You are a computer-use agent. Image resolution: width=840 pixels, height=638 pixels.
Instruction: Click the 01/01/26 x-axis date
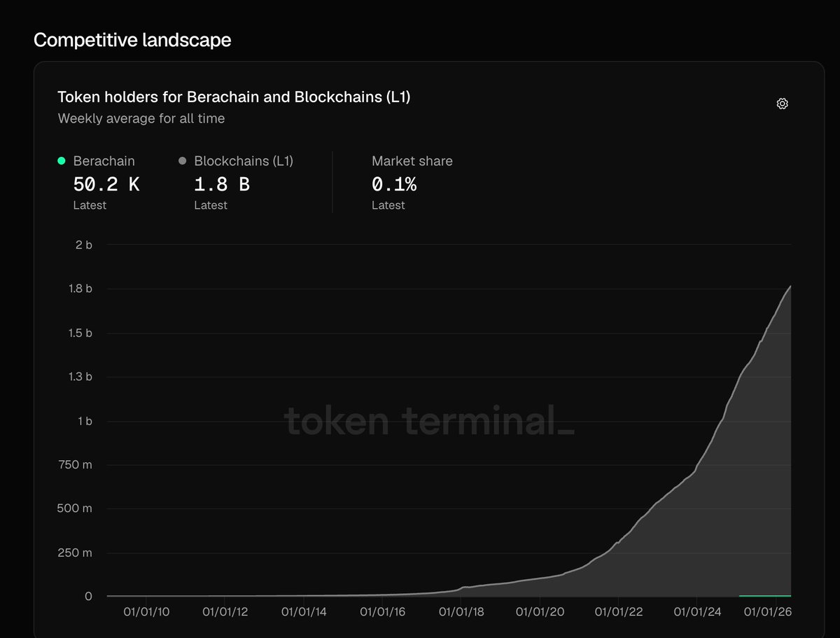tap(767, 612)
